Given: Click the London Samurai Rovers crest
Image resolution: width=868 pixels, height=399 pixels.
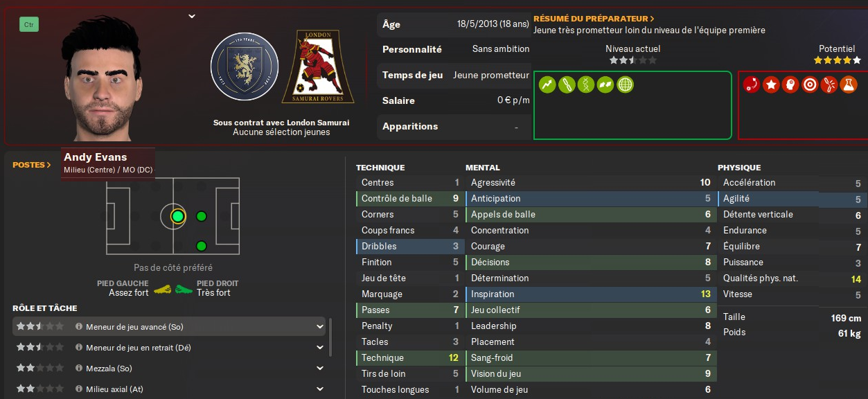Looking at the screenshot, I should tap(318, 67).
